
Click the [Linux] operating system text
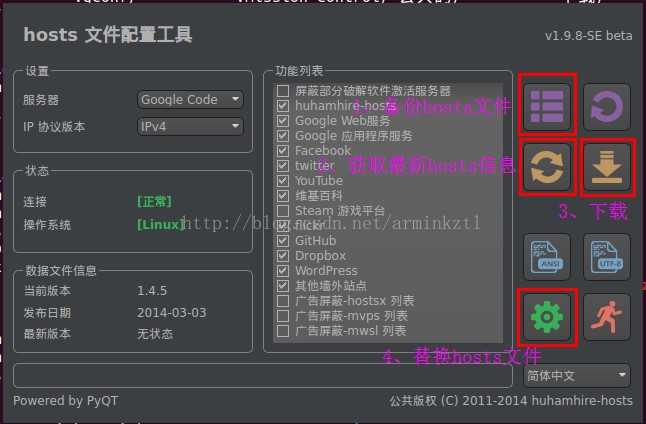(x=161, y=225)
